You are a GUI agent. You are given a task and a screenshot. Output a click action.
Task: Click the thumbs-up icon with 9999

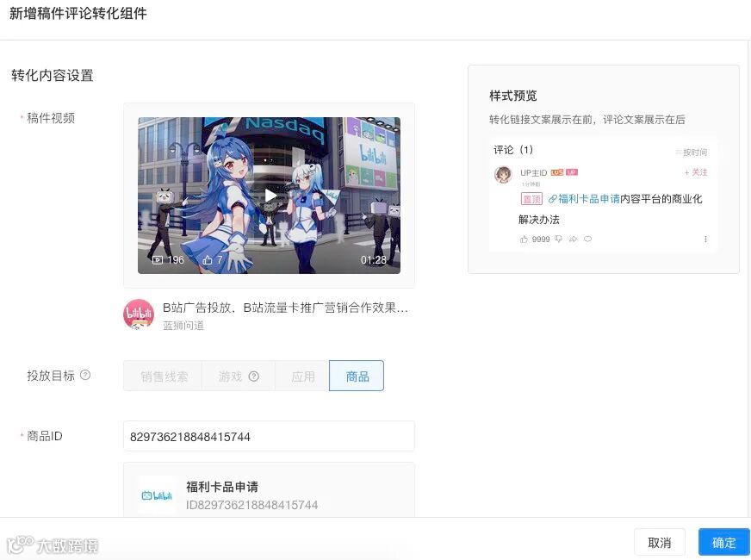click(x=524, y=239)
